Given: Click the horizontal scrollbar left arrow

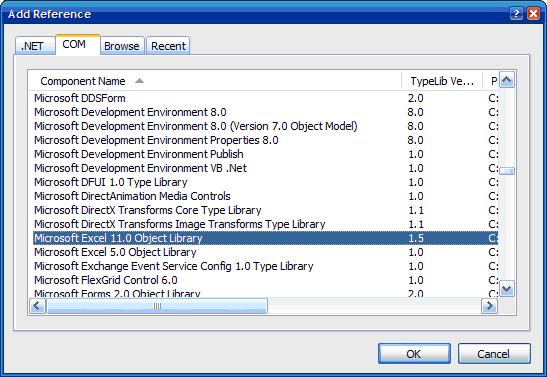Looking at the screenshot, I should point(37,306).
